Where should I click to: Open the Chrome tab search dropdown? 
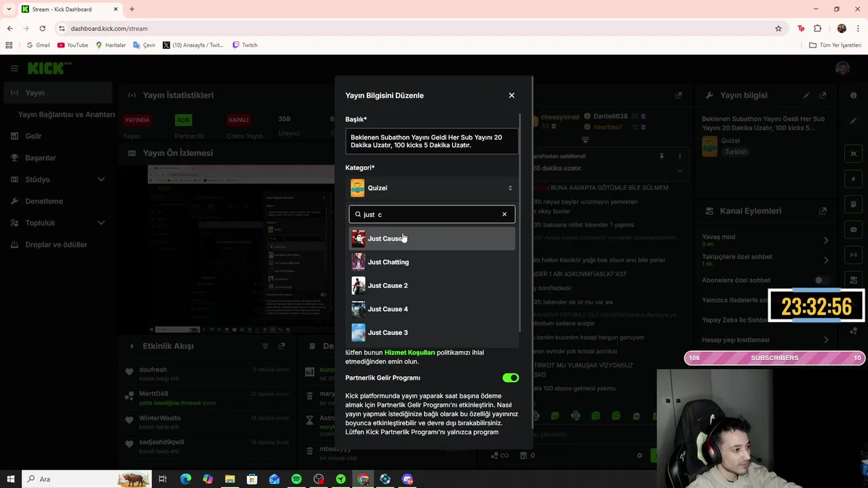coord(8,9)
